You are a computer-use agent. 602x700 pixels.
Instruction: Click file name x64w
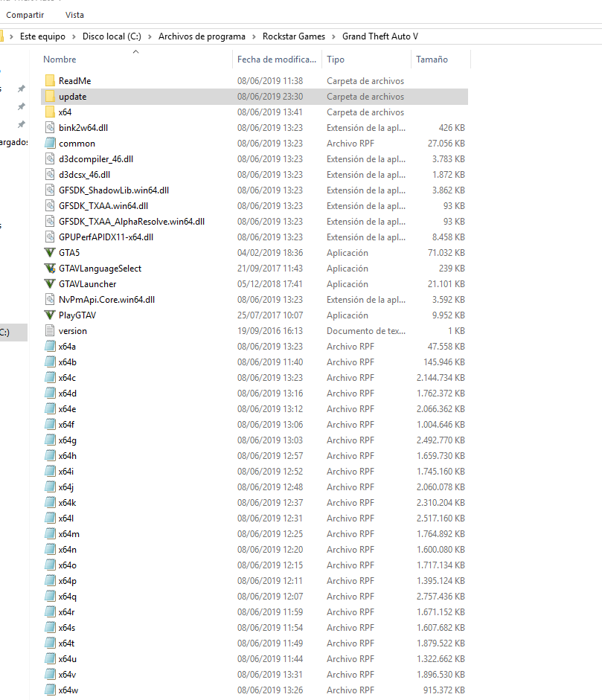[68, 690]
